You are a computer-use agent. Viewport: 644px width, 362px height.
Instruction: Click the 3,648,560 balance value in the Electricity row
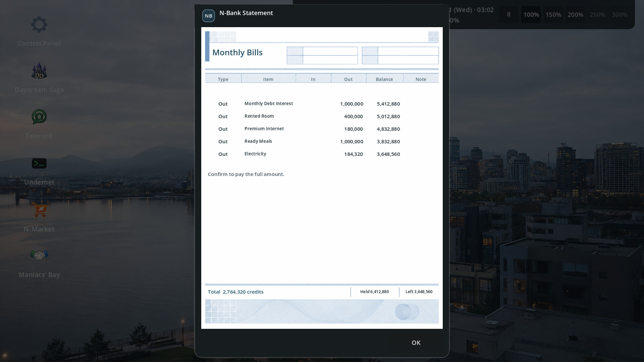tap(388, 154)
